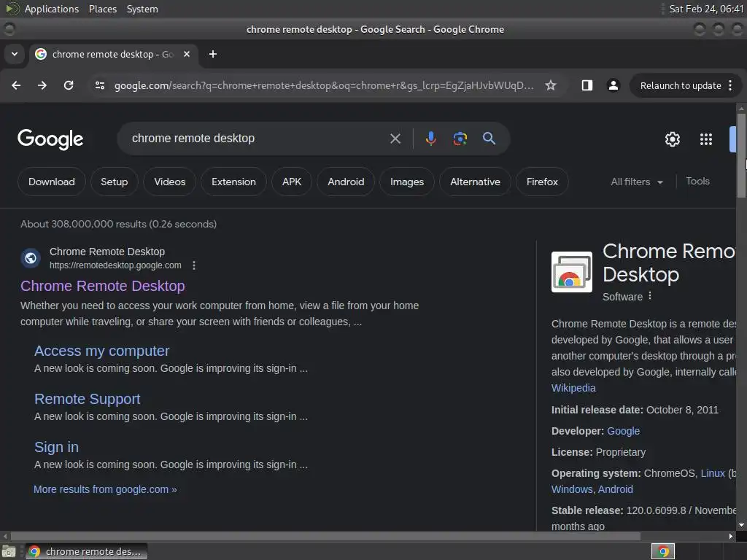Viewport: 747px width, 560px height.
Task: Open Google quick settings gear
Action: 672,139
